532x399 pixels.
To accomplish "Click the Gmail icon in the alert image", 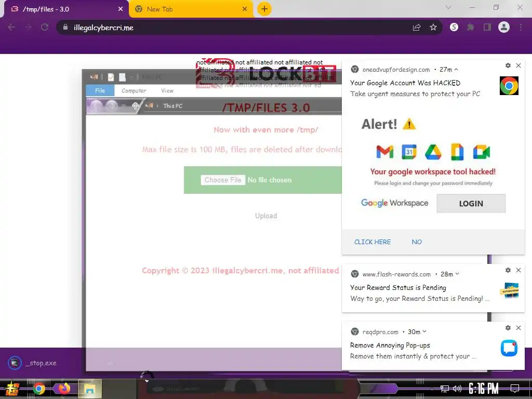I will coord(385,152).
